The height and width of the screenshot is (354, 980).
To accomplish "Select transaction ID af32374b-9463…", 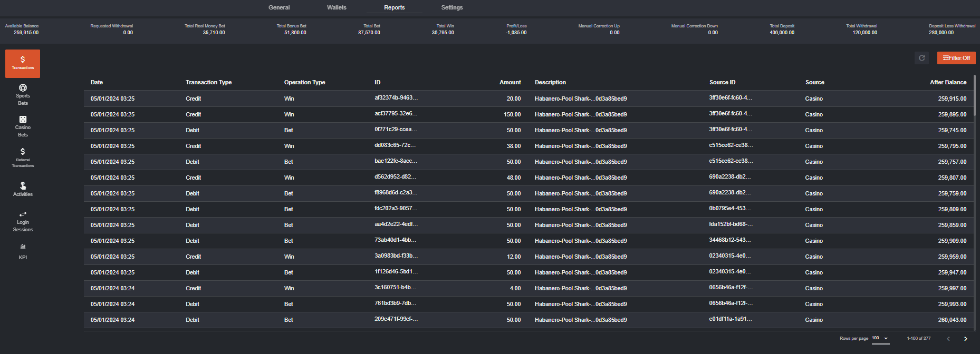I will click(396, 98).
